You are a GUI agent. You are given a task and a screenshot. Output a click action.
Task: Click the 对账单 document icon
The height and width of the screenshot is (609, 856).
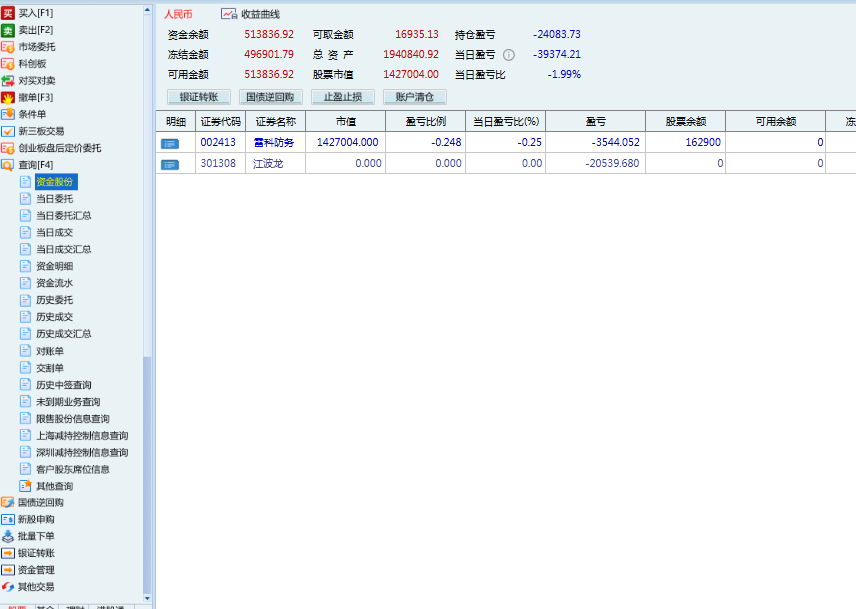click(x=25, y=350)
